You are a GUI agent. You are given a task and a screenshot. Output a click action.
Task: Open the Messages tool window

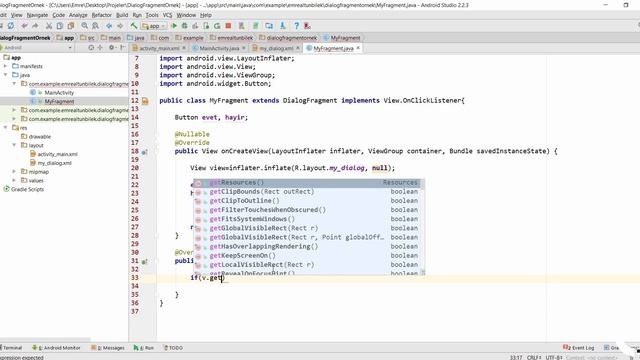(x=108, y=348)
